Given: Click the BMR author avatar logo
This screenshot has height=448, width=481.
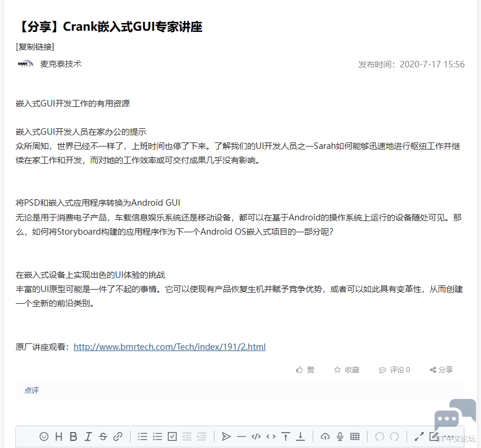Looking at the screenshot, I should (25, 64).
